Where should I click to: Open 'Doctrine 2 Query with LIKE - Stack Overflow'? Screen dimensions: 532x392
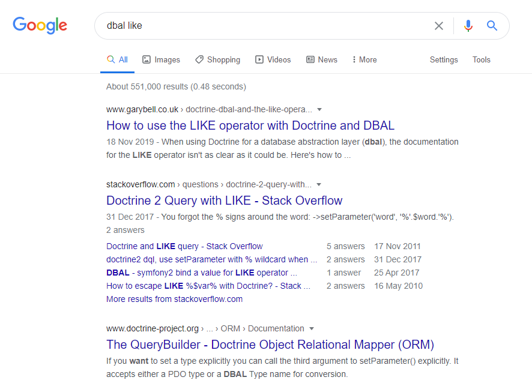coord(224,201)
